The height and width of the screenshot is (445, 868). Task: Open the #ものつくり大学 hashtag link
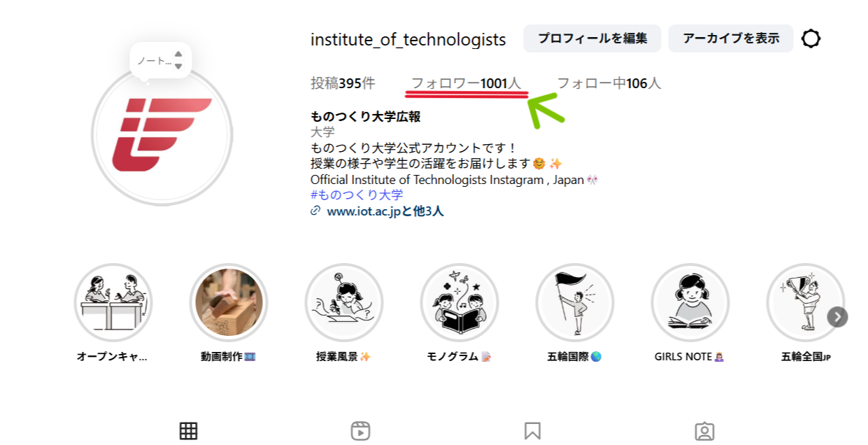coord(357,195)
